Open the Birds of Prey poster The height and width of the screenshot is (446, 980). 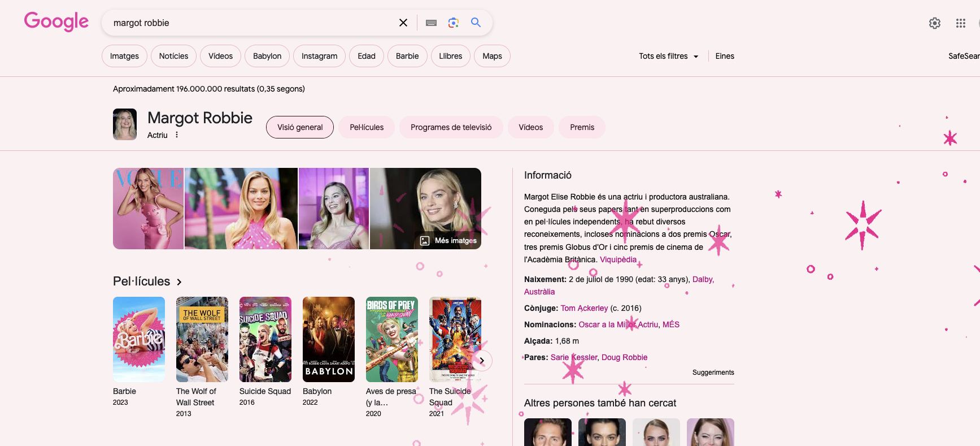[x=392, y=339]
